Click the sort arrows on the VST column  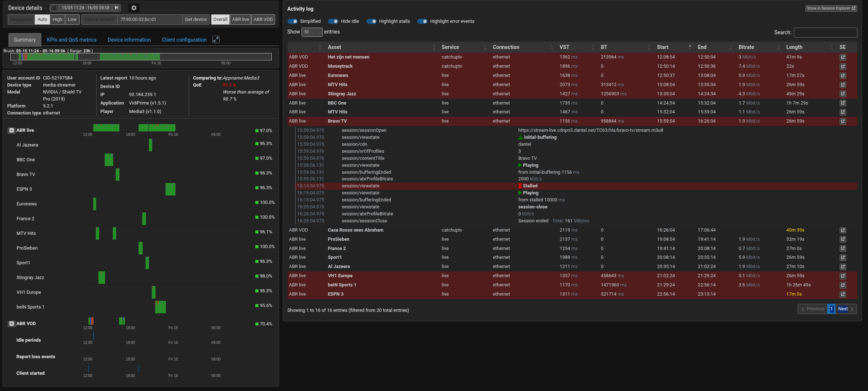(592, 47)
